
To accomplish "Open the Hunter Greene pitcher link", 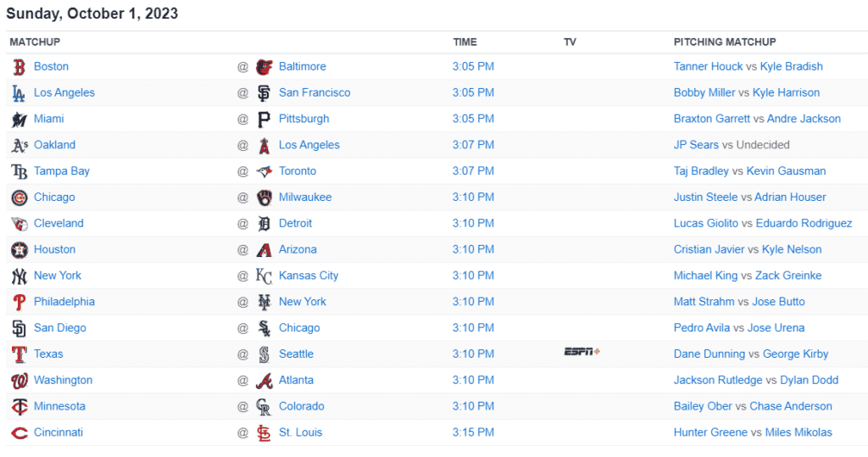I will [710, 432].
